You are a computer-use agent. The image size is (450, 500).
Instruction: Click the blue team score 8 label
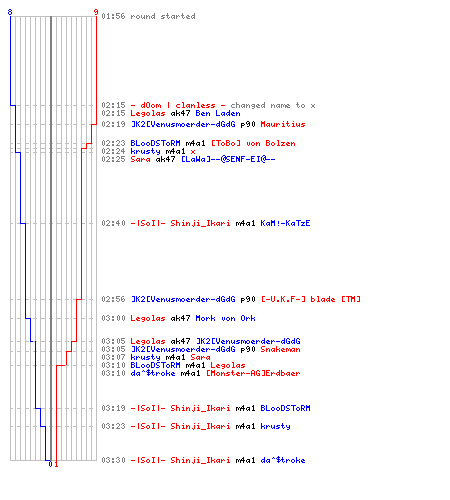coord(10,12)
